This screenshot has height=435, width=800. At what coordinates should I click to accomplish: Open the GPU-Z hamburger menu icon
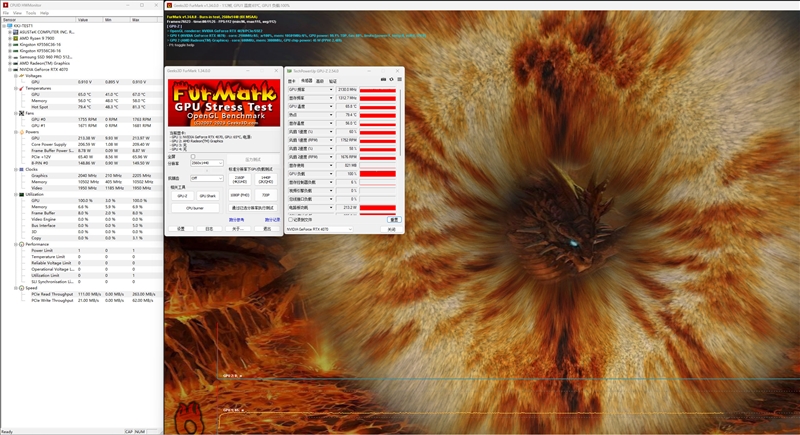399,80
